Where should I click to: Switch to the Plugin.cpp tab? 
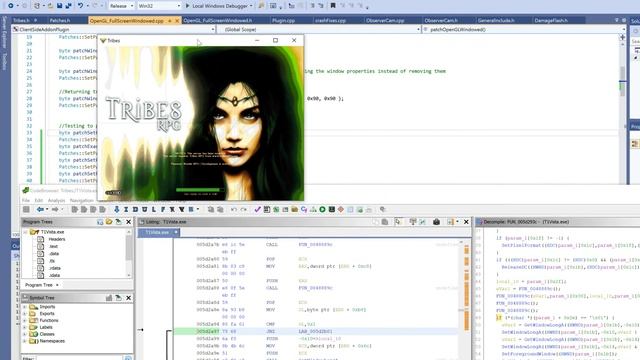[283, 20]
